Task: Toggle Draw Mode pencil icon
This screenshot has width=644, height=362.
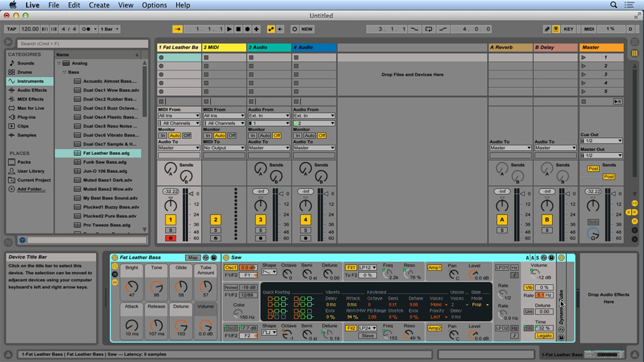Action: [547, 29]
